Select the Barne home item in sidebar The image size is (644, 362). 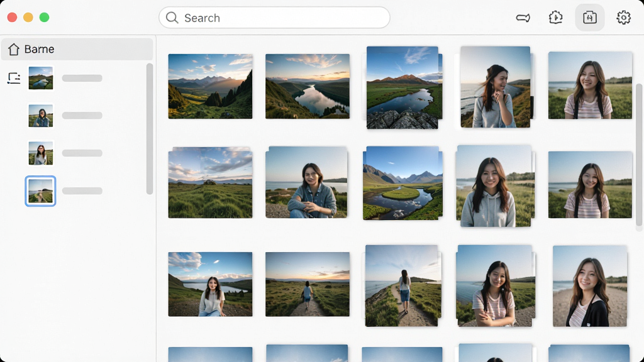coord(77,49)
